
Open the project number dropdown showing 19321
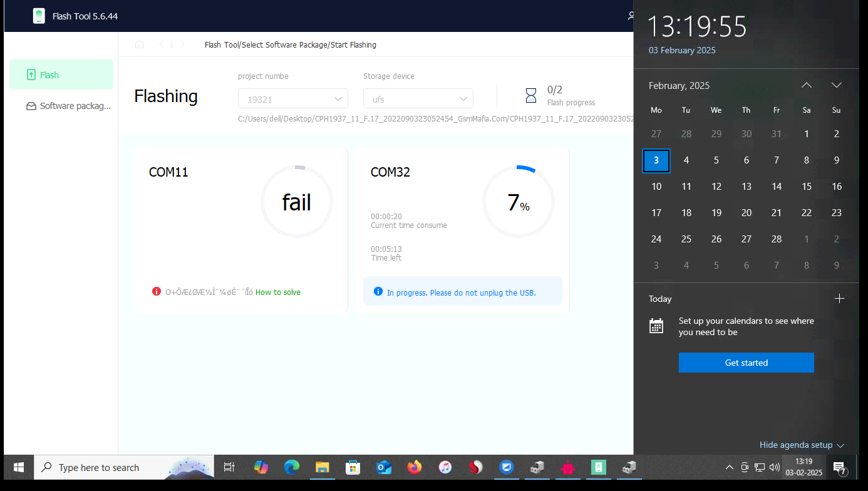[x=293, y=99]
